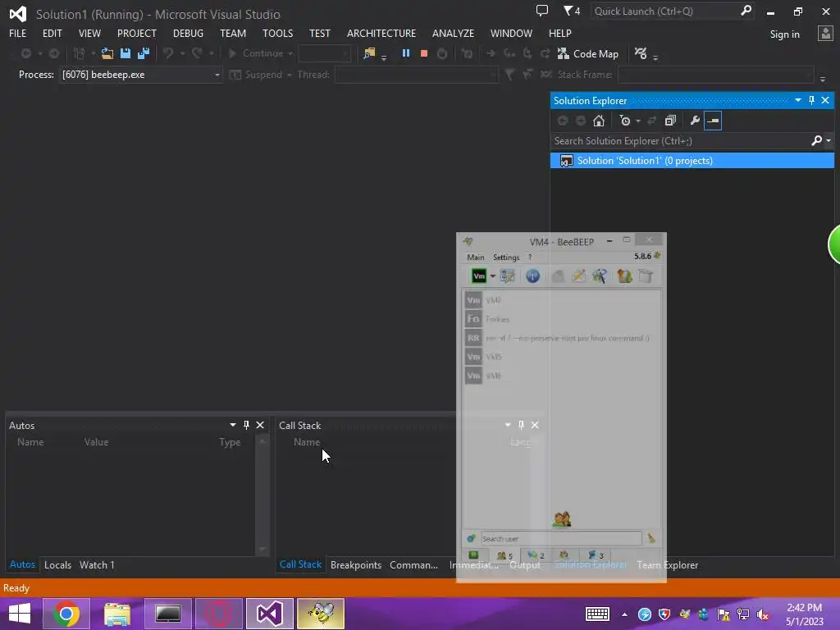
Task: Switch to Team Explorer tab
Action: pyautogui.click(x=668, y=564)
